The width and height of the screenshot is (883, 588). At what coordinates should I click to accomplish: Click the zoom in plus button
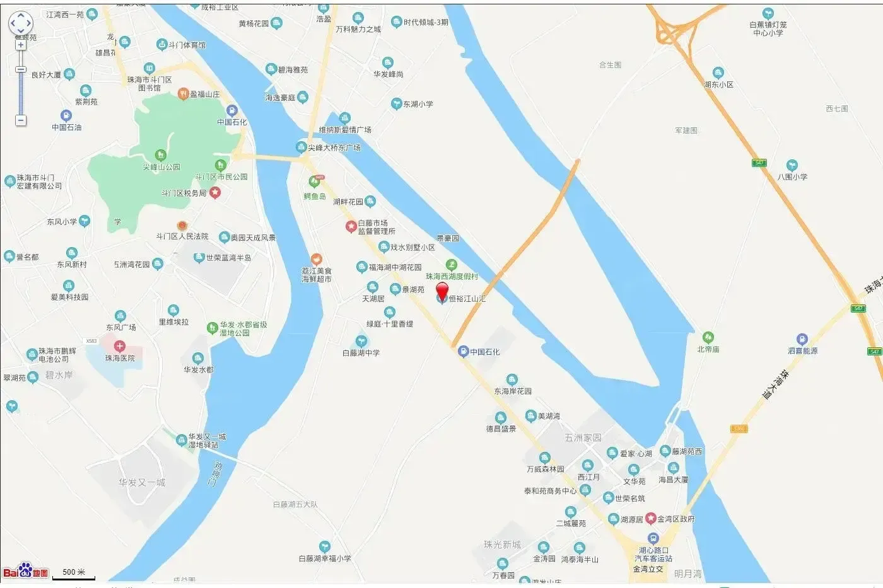[x=21, y=45]
